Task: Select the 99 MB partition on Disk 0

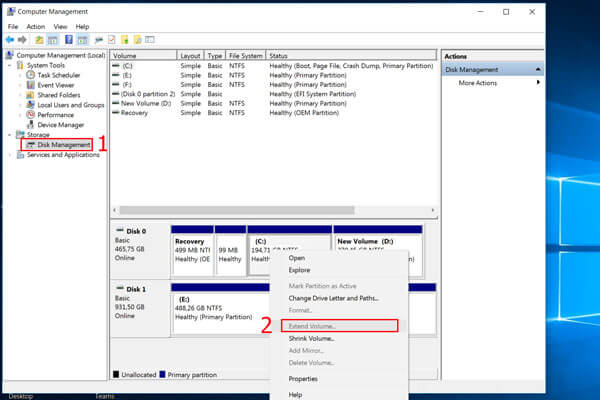Action: 230,251
